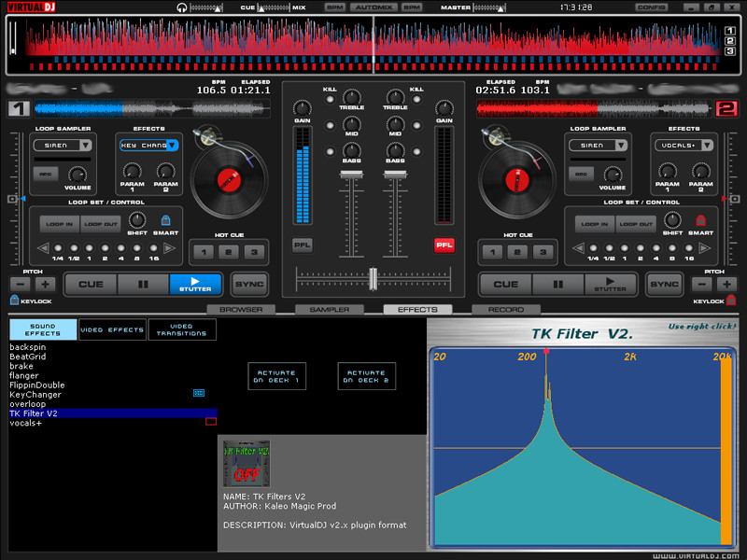Screen dimensions: 747x560
Task: Click deck 1 loop length left arrow
Action: click(x=43, y=248)
